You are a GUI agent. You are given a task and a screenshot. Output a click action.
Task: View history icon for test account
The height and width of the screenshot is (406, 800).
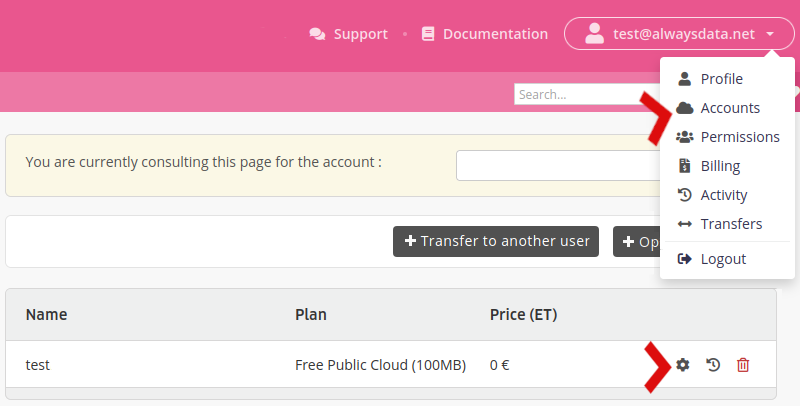(713, 365)
